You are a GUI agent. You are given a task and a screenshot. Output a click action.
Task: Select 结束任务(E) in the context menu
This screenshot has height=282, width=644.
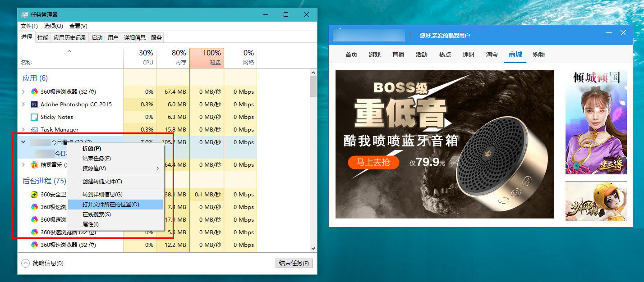click(97, 159)
